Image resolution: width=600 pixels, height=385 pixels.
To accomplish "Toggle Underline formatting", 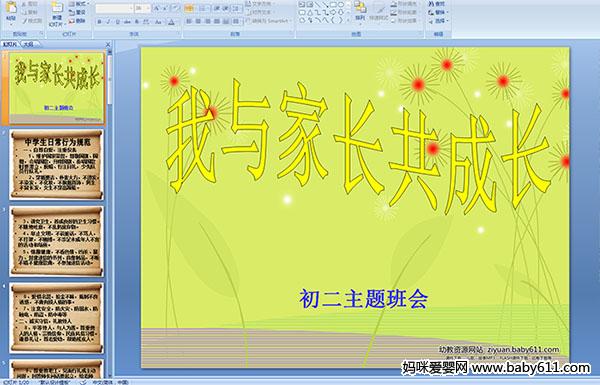I will pos(117,22).
